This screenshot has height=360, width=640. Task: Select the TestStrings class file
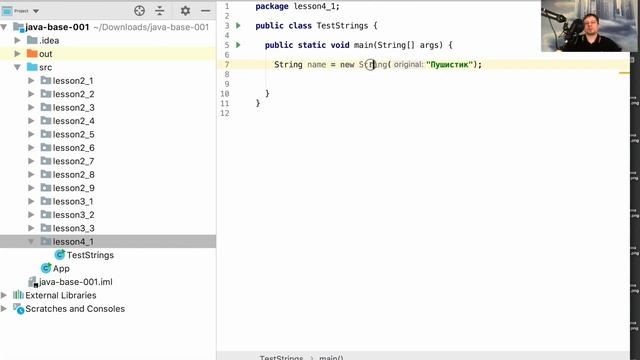click(90, 255)
